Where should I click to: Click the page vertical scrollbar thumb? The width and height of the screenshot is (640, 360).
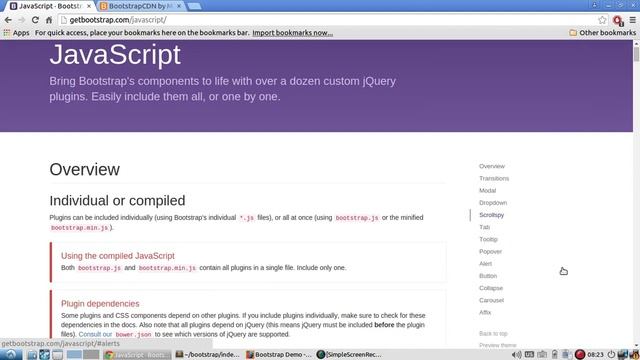(636, 53)
